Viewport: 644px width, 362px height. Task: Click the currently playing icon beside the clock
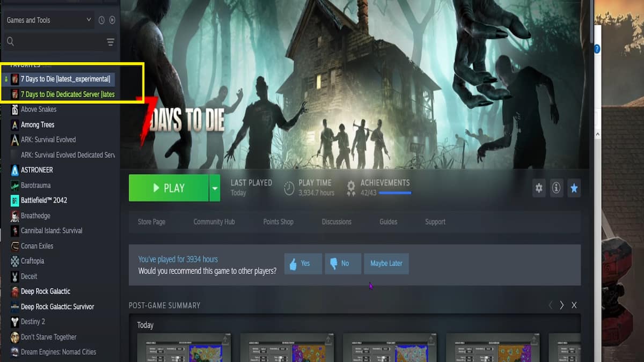[x=112, y=20]
